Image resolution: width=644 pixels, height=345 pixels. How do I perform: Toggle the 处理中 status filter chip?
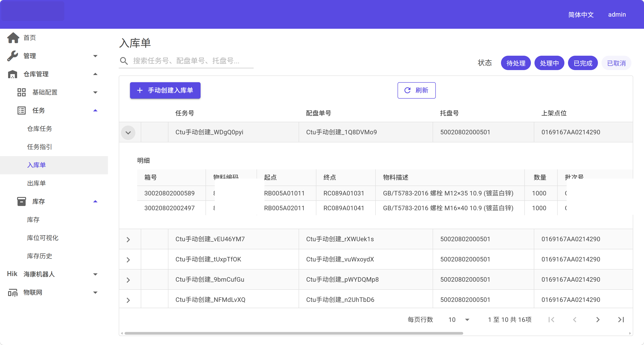[549, 63]
